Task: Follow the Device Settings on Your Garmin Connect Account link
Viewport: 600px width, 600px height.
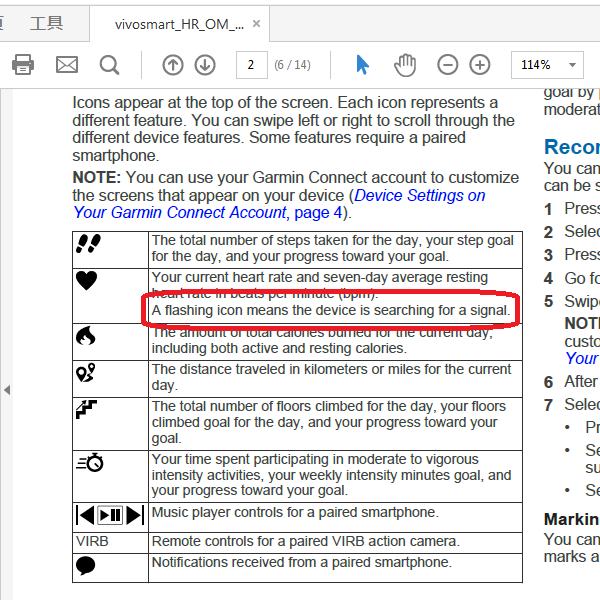Action: coord(279,204)
